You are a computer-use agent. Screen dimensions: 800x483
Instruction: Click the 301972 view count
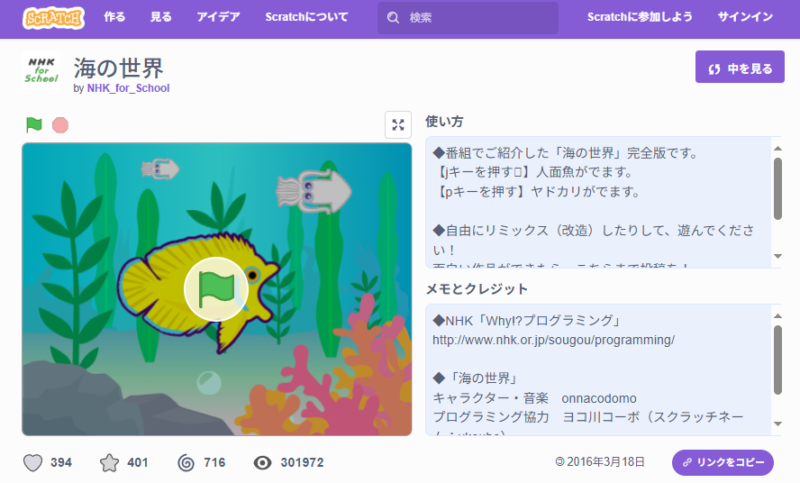[x=302, y=463]
